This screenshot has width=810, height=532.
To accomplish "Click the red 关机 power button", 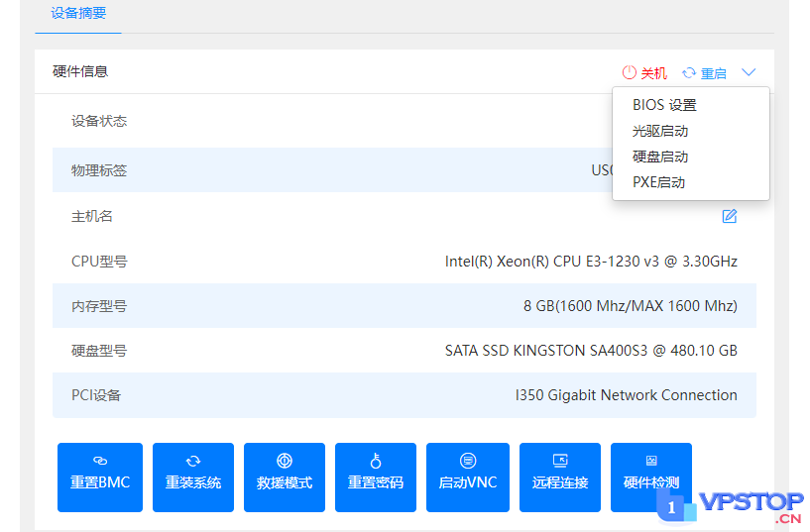I will pyautogui.click(x=644, y=73).
